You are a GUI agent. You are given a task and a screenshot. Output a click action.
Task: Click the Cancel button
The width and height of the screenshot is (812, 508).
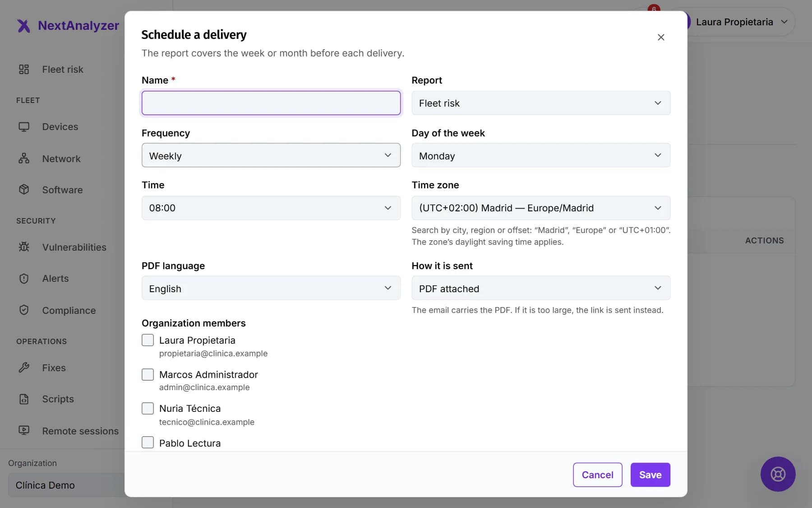click(597, 475)
